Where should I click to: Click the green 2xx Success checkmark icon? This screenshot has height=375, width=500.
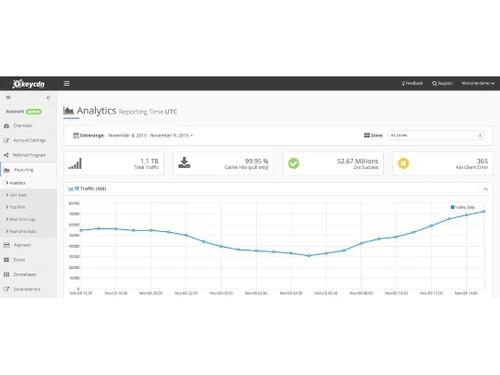294,163
